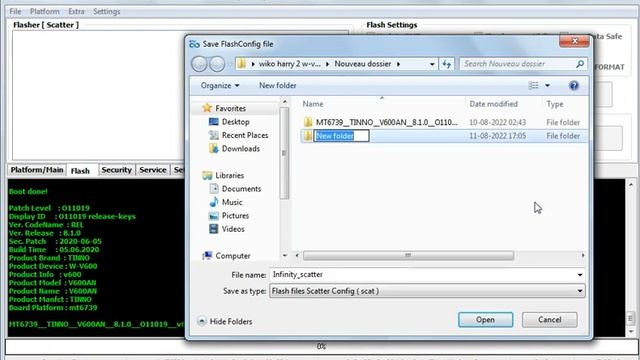
Task: Click the Favorites star icon
Action: click(207, 108)
